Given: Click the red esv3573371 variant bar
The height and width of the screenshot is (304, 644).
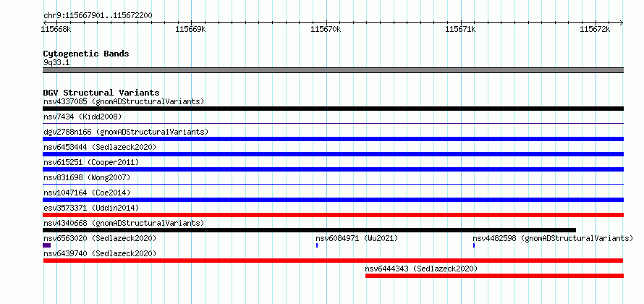Looking at the screenshot, I should pos(333,215).
